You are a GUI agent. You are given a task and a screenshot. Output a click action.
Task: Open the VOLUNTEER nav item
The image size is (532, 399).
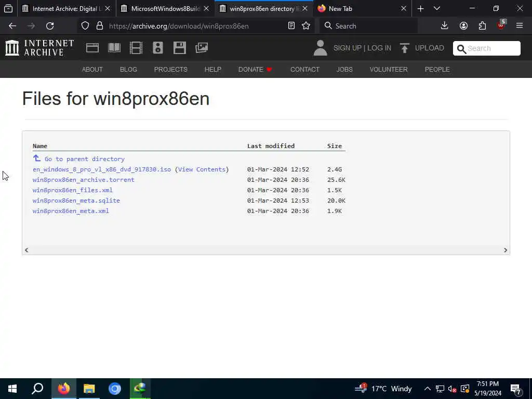coord(389,70)
